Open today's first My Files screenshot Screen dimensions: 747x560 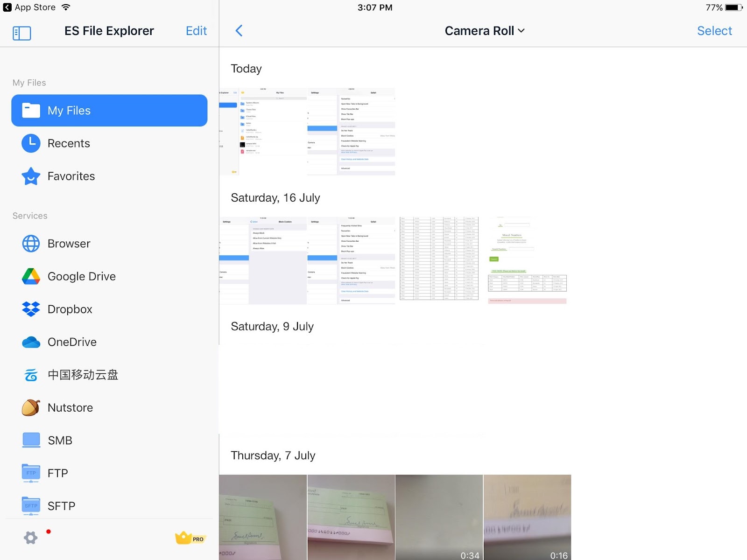coord(263,132)
